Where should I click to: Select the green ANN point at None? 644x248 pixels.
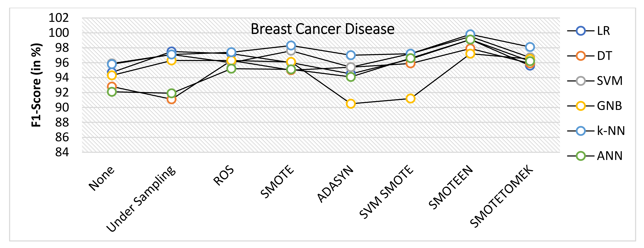(x=112, y=92)
